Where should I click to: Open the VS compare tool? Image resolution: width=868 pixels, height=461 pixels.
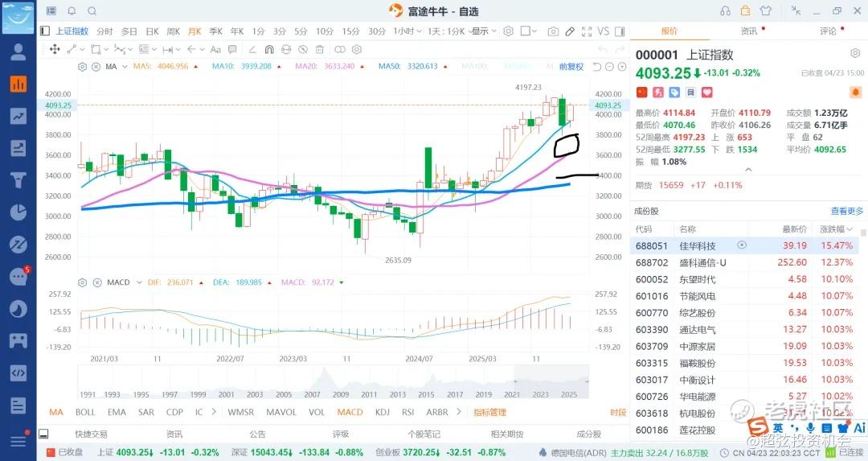point(604,31)
